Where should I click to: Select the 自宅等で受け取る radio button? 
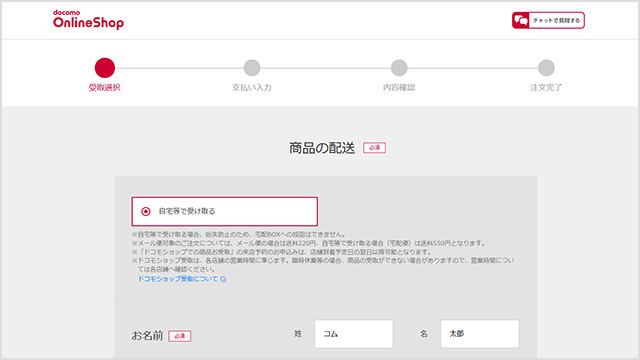146,211
